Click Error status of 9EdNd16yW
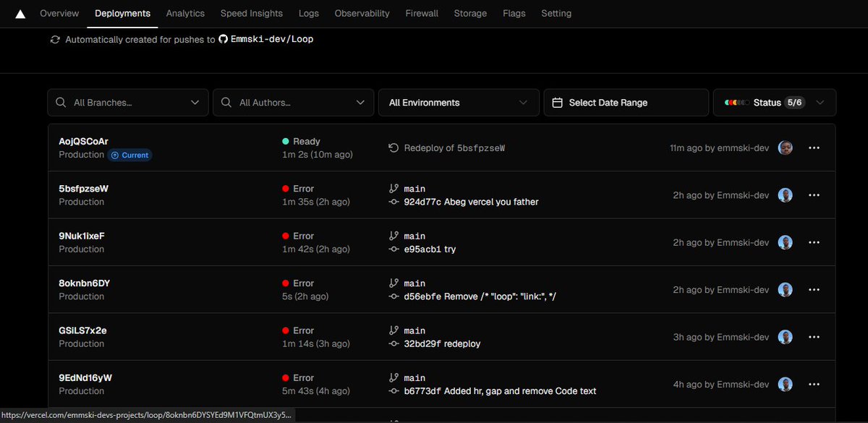Image resolution: width=868 pixels, height=423 pixels. [x=298, y=377]
